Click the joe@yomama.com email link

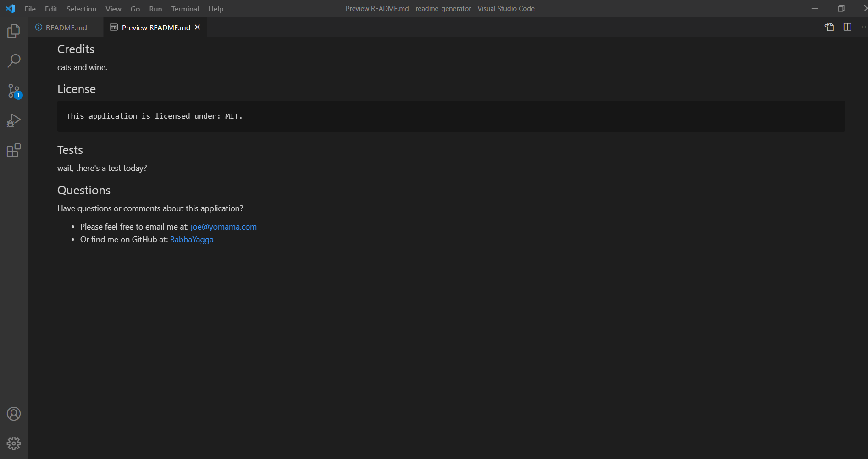point(223,226)
